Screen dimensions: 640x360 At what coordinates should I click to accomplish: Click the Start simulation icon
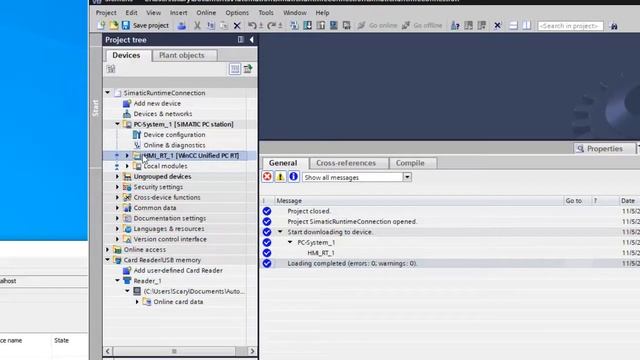(333, 26)
